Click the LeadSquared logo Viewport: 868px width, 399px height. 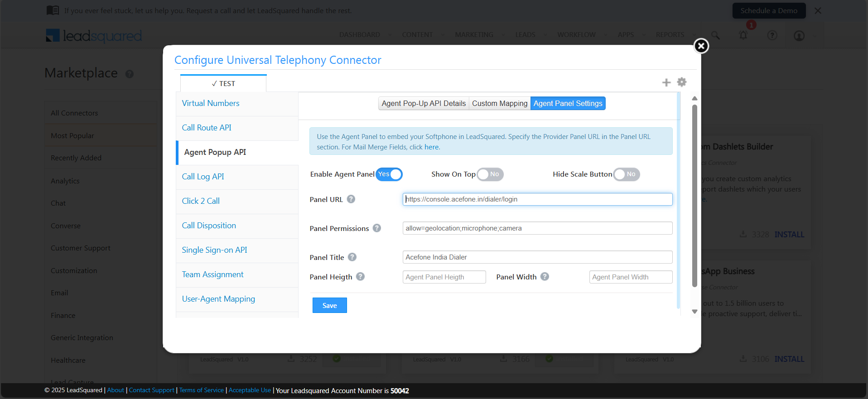click(x=94, y=36)
